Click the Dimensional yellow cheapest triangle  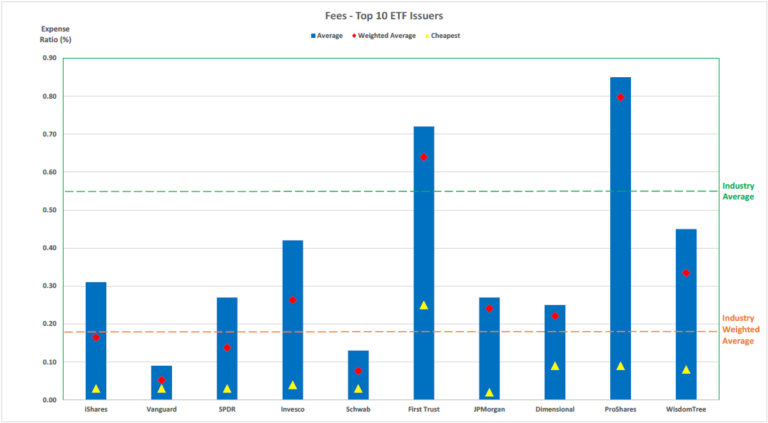[x=555, y=366]
